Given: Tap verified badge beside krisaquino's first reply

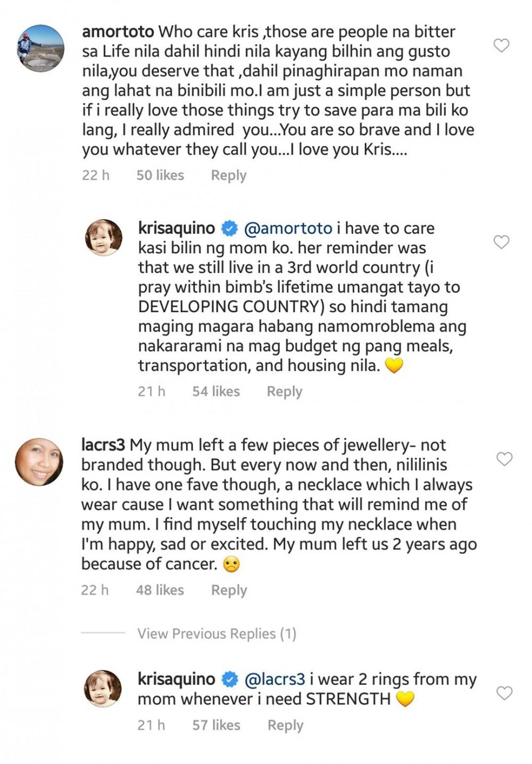Looking at the screenshot, I should 229,229.
